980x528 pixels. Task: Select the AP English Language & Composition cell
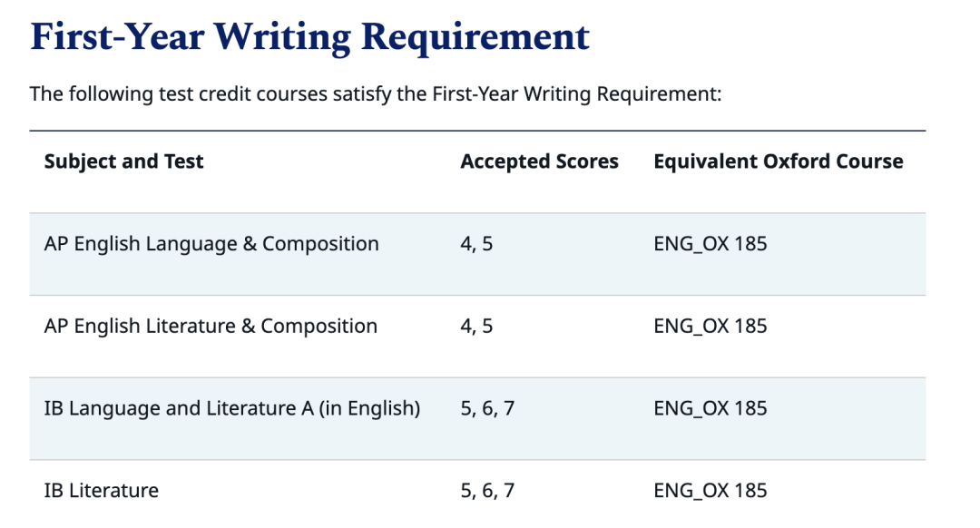[211, 244]
